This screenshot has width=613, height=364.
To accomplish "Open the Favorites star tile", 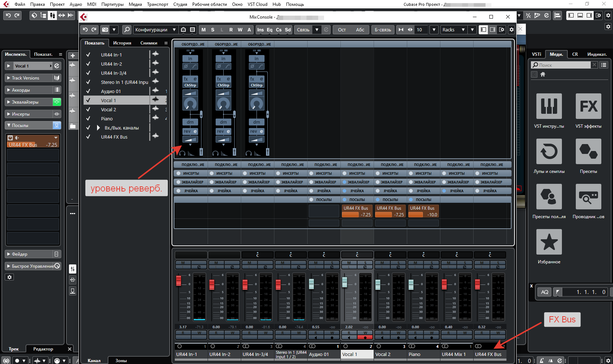I will click(549, 242).
